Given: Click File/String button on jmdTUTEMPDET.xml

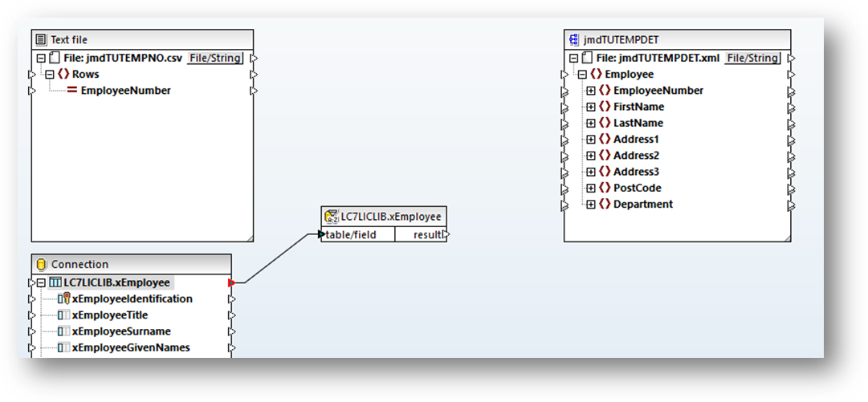Looking at the screenshot, I should point(752,58).
